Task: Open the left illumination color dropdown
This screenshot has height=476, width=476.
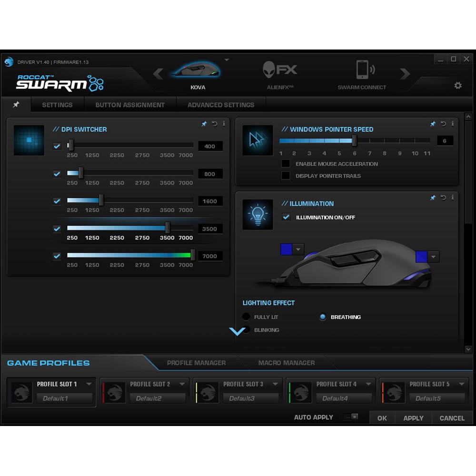Action: point(298,249)
